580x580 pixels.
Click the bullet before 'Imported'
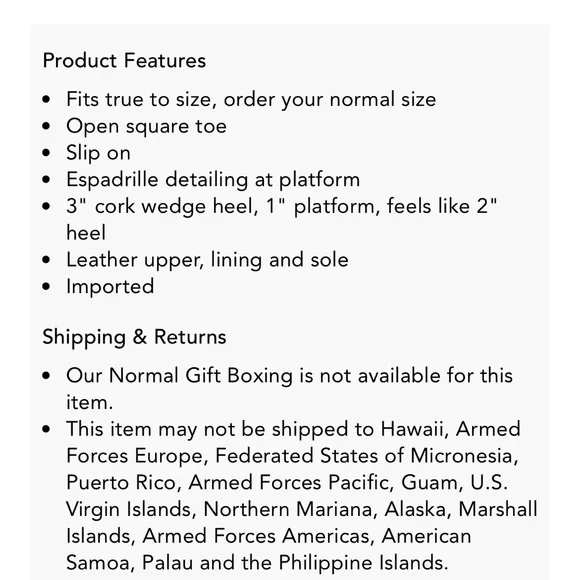point(46,287)
